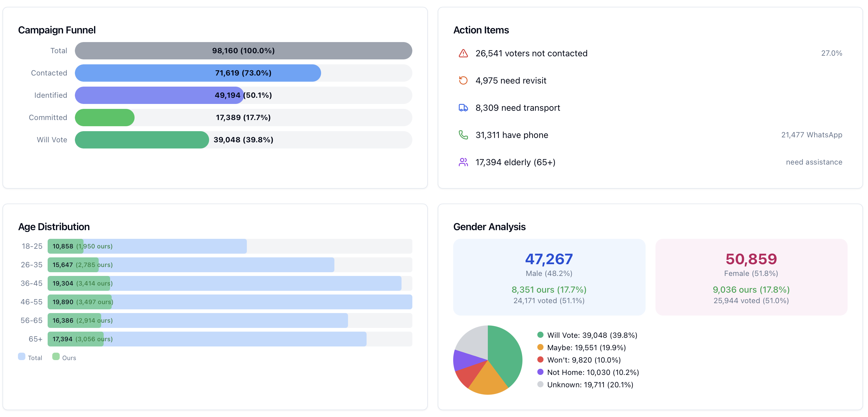
Task: Click the Contacted funnel progress bar
Action: (197, 73)
